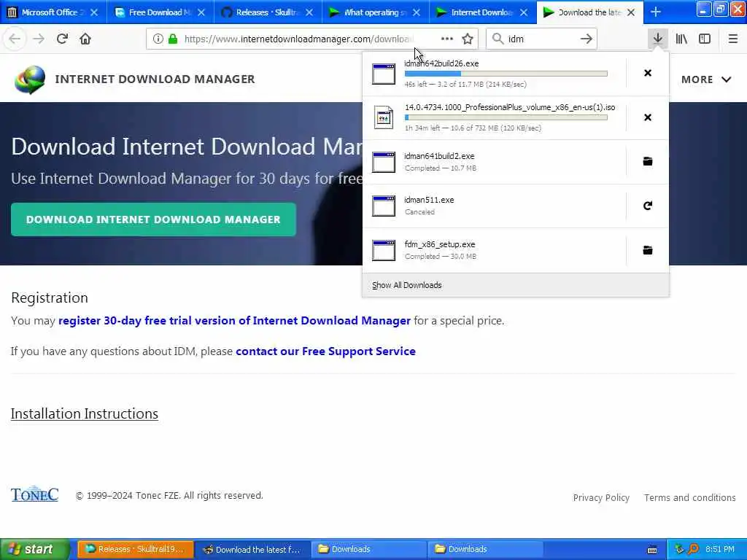
Task: Select the fdm_x86_setup.exe download entry
Action: point(494,250)
